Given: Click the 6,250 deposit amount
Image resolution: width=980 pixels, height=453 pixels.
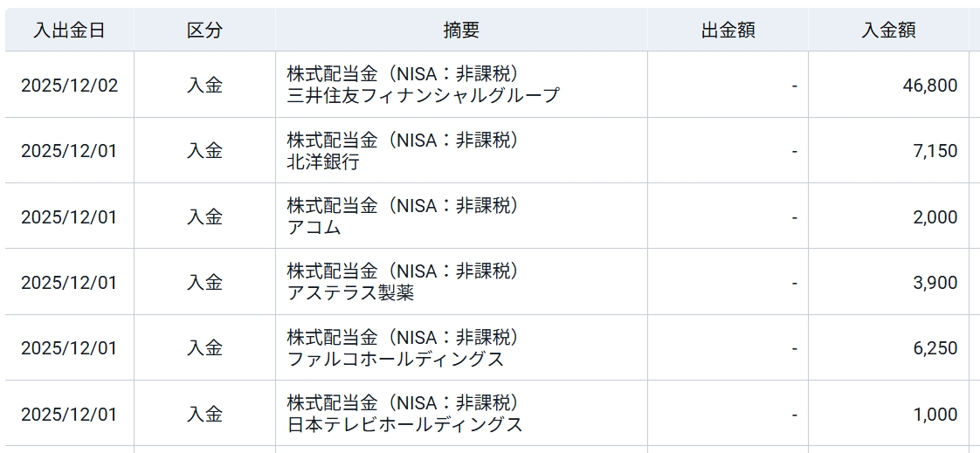Looking at the screenshot, I should pos(935,348).
